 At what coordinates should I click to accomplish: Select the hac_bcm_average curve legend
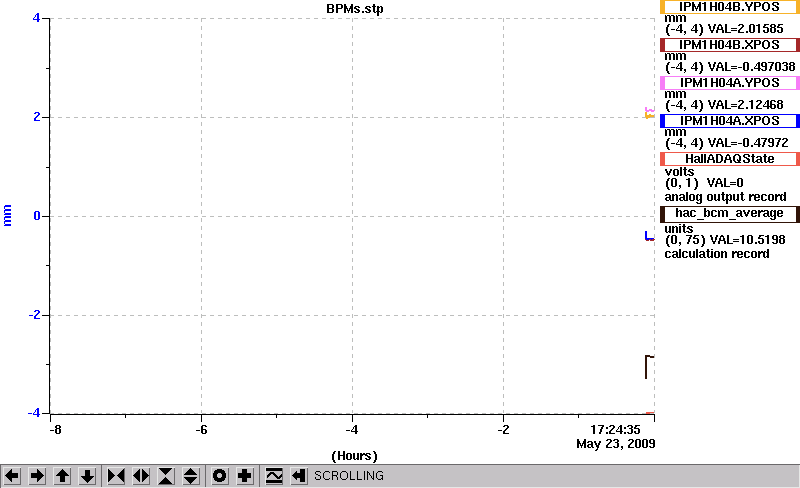click(730, 213)
